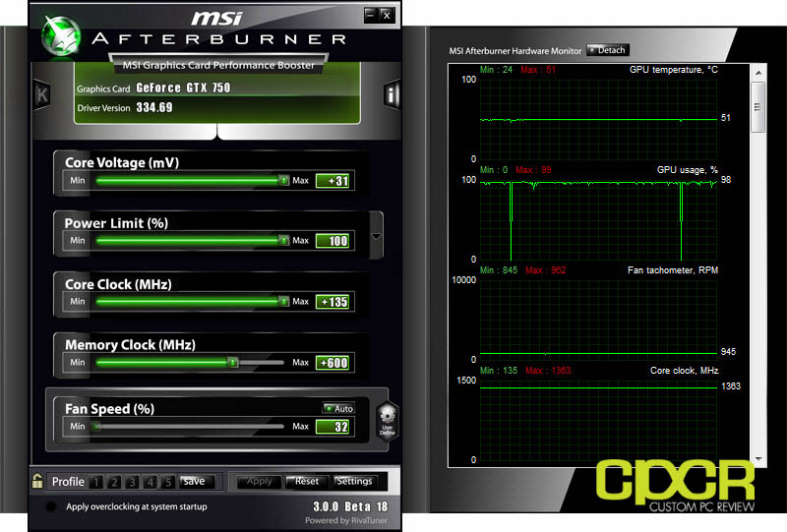
Task: Click the MSI Afterburner green logo
Action: tap(61, 36)
